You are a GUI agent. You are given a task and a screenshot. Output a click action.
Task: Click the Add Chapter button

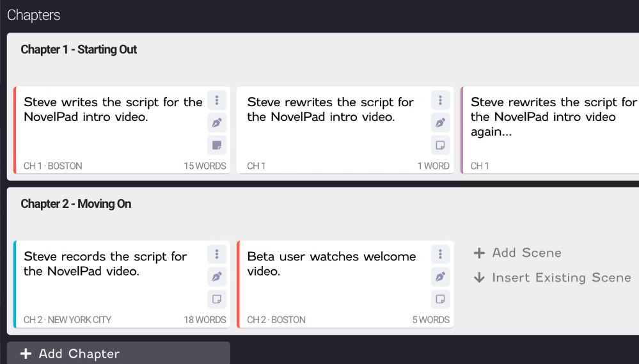[118, 354]
